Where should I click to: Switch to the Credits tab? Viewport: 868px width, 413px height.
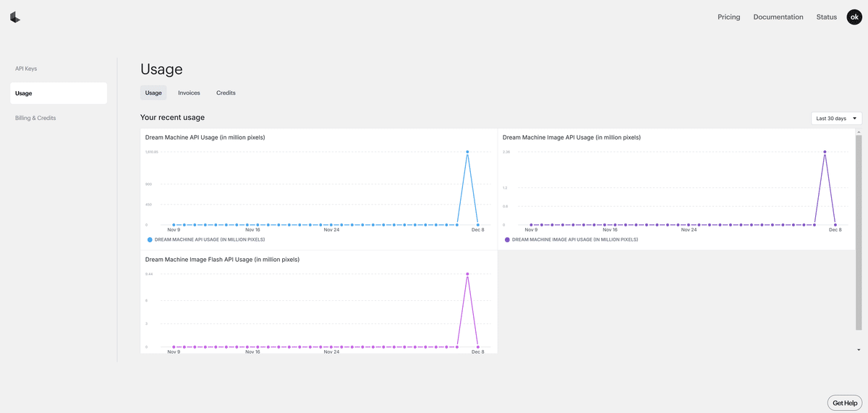tap(226, 93)
